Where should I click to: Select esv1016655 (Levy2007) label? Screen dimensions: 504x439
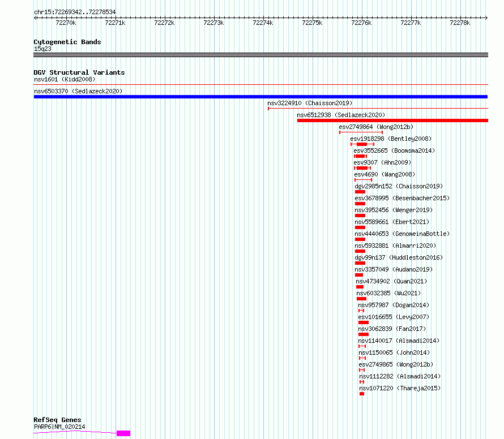click(394, 317)
